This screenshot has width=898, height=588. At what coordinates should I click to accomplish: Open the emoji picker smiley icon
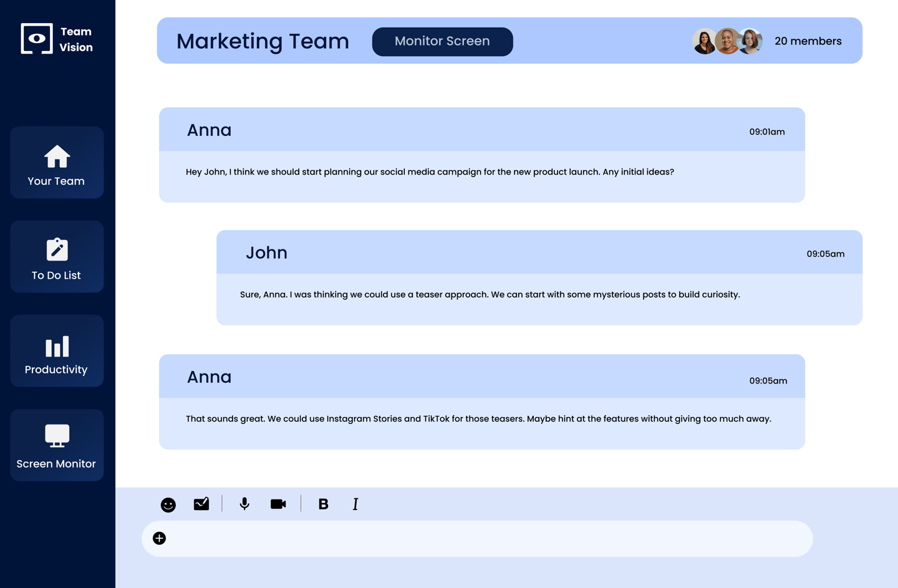pyautogui.click(x=168, y=504)
